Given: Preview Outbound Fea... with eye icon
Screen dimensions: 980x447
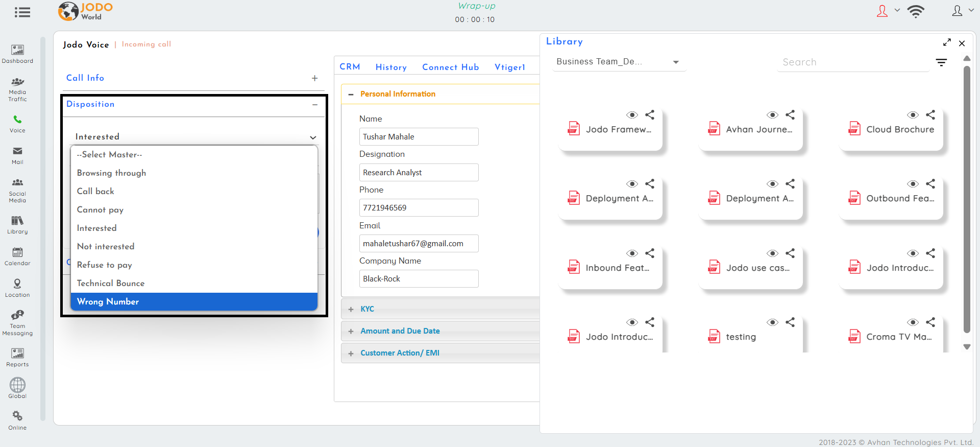Looking at the screenshot, I should (913, 184).
